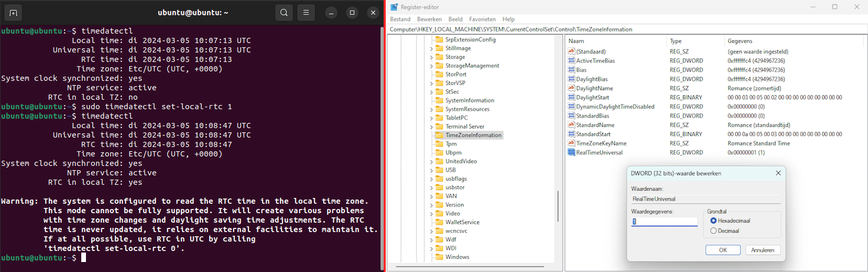Select the UnitedVideo folder icon
Viewport: 868px width, 272px height.
(439, 161)
